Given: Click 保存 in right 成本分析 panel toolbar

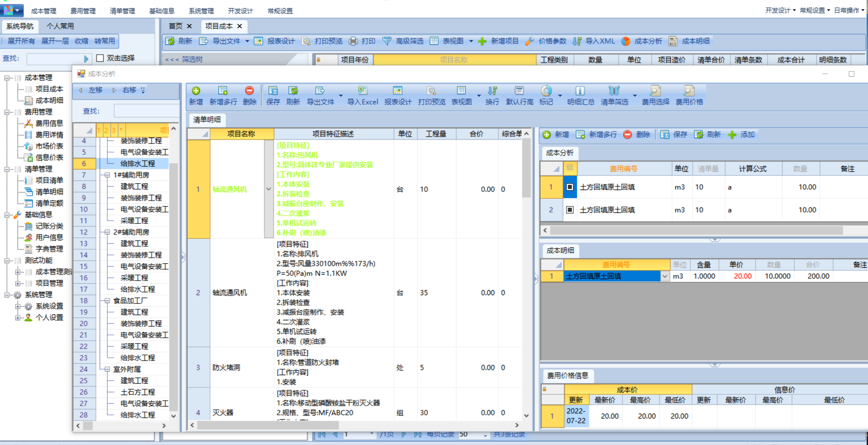Looking at the screenshot, I should (x=674, y=134).
